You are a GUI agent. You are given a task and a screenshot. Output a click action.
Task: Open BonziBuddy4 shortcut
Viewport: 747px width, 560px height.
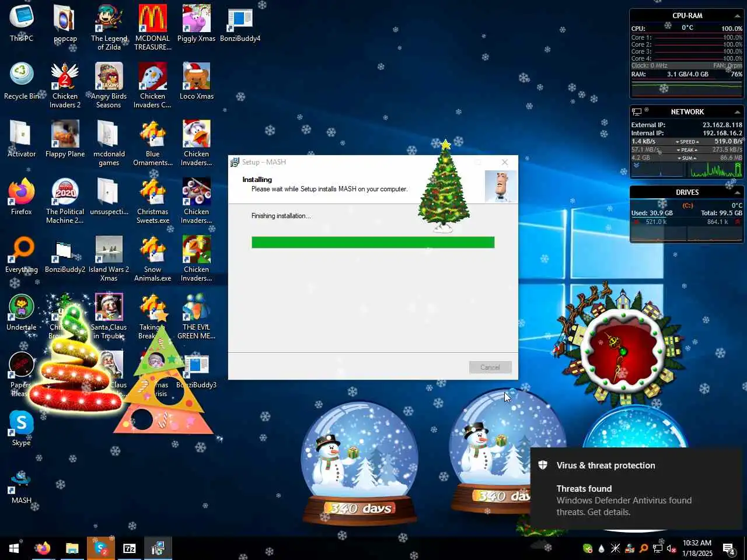click(x=240, y=23)
